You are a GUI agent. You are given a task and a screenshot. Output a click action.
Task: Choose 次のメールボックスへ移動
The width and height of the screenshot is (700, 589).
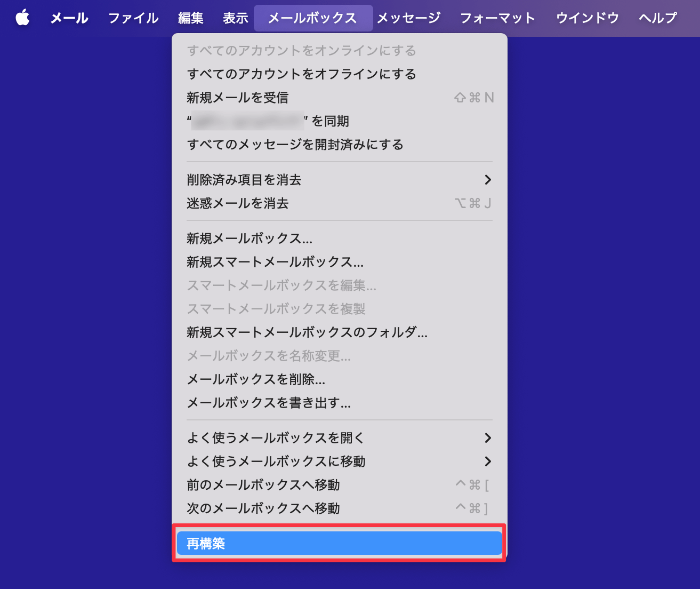pos(340,508)
